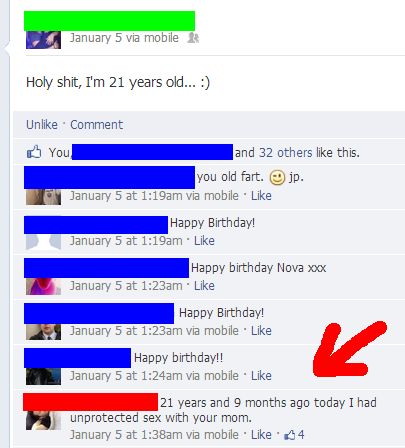The height and width of the screenshot is (448, 405).
Task: Open the dark avatar on 1:24am comment
Action: pyautogui.click(x=43, y=376)
